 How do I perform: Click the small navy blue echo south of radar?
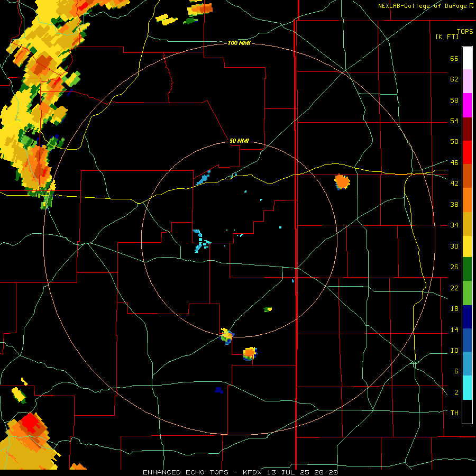[x=219, y=390]
